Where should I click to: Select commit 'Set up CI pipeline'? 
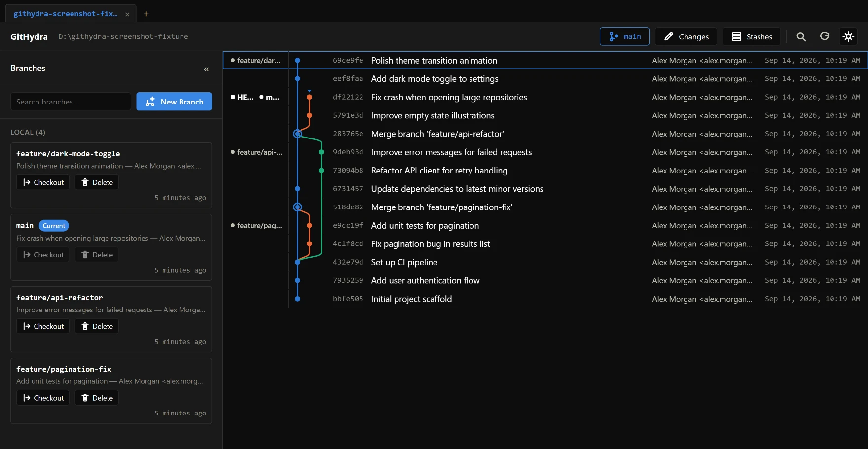click(x=545, y=262)
